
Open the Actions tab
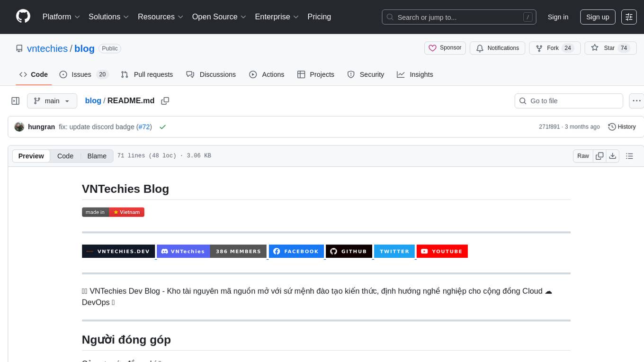pyautogui.click(x=267, y=74)
